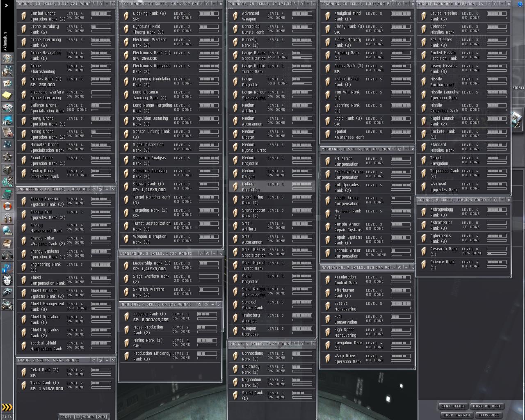The image size is (525, 420).
Task: Click the skill book icon for Afterburner
Action: tap(328, 293)
